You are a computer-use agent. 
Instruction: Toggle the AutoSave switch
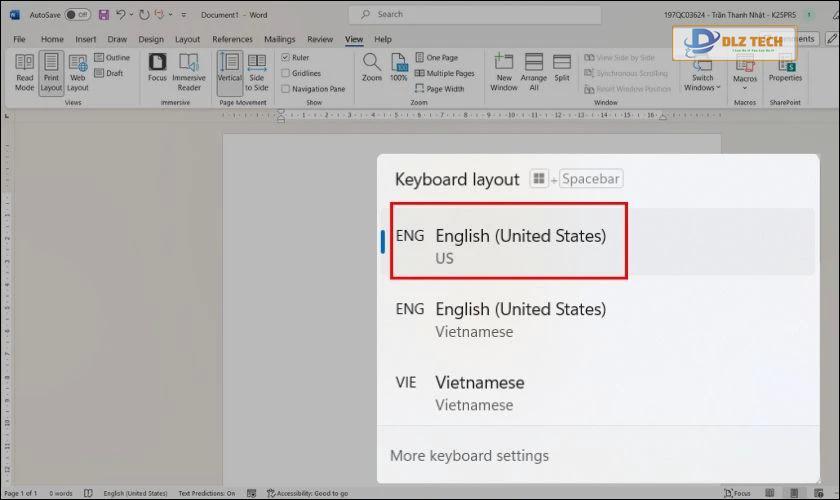pos(78,15)
